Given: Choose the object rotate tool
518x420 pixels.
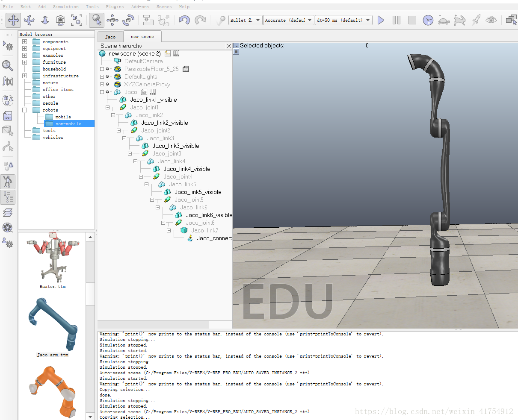Looking at the screenshot, I should 128,20.
